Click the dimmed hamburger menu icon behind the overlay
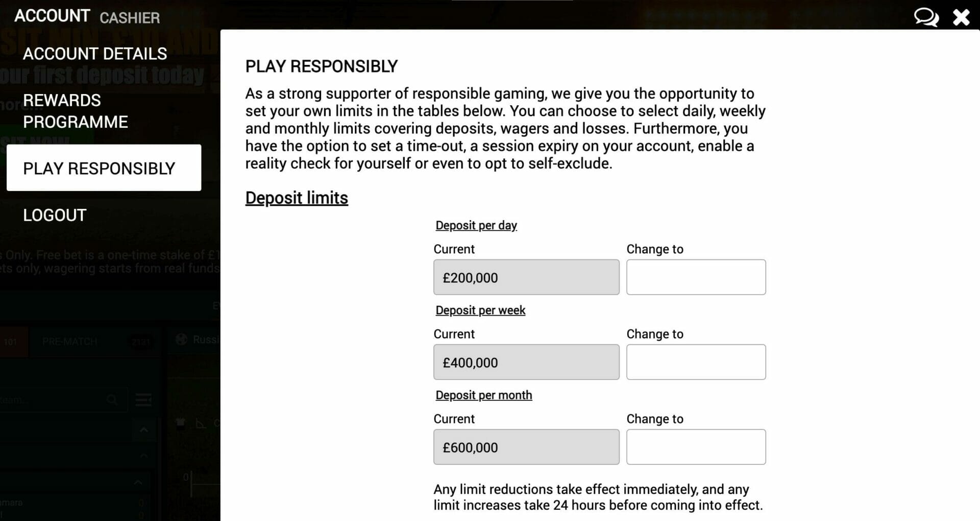Image resolution: width=980 pixels, height=521 pixels. (143, 400)
